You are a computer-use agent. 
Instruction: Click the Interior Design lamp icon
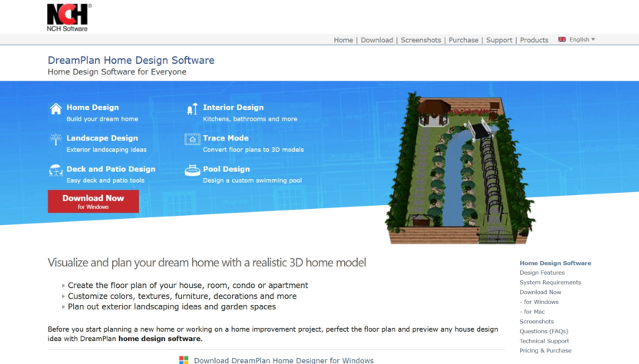[192, 109]
